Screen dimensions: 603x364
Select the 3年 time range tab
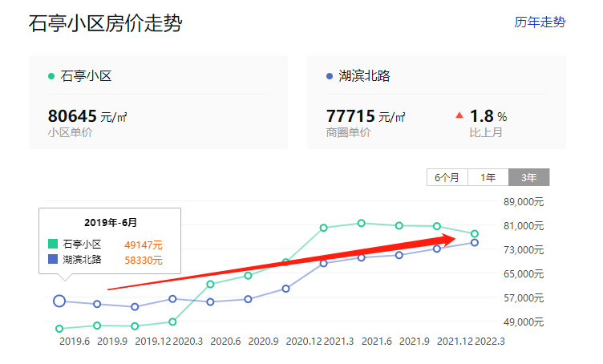[529, 177]
